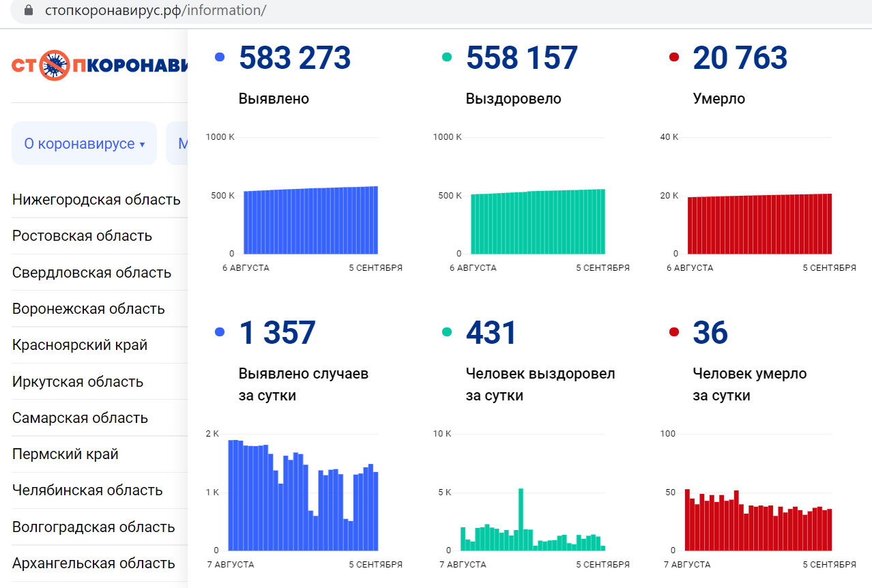Click the green dot beside 431

click(x=447, y=333)
